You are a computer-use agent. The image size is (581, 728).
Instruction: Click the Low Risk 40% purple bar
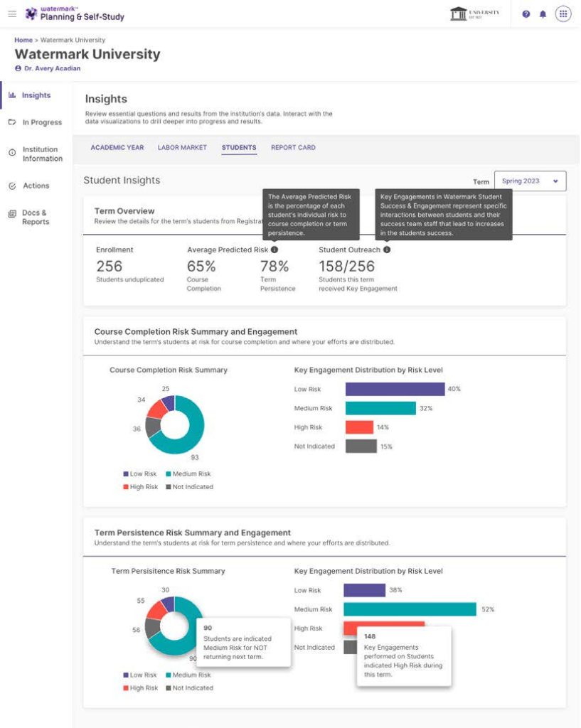(x=395, y=389)
